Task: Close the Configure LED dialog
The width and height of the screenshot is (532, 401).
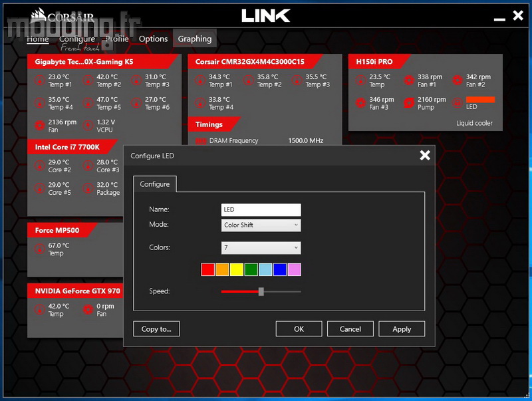Action: [425, 156]
